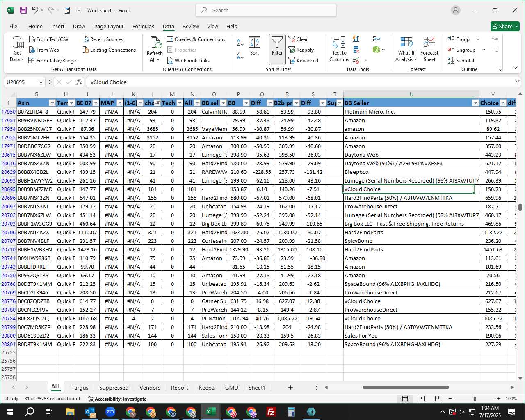
Task: Switch to Page Layout view icon
Action: [x=421, y=399]
